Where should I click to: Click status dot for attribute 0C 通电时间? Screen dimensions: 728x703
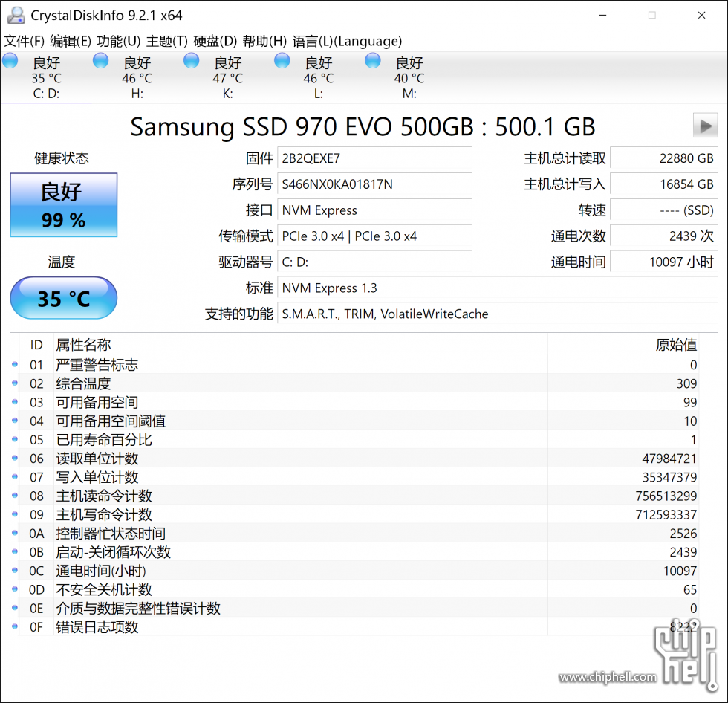click(x=15, y=570)
